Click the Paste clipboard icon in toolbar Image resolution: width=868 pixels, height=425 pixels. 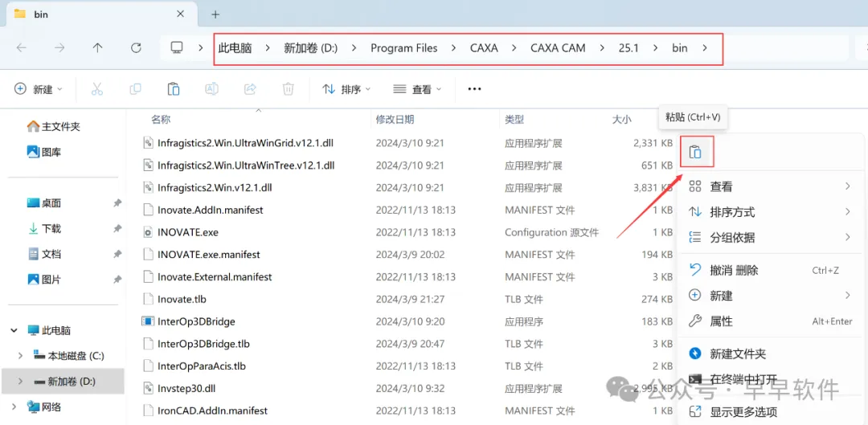[174, 89]
